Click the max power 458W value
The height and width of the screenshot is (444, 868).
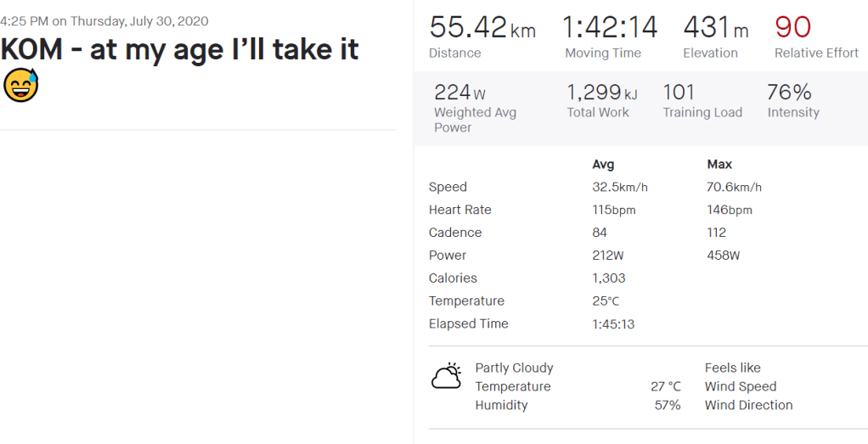tap(723, 256)
